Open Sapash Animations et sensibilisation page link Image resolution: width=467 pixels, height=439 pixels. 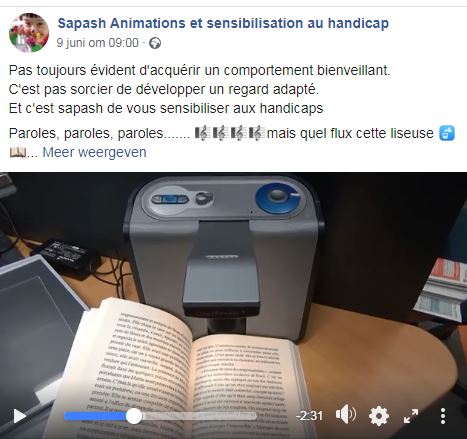pyautogui.click(x=223, y=23)
